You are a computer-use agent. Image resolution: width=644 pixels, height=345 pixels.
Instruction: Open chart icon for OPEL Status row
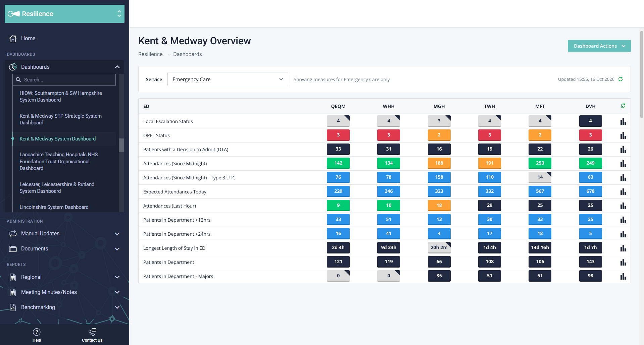click(623, 135)
